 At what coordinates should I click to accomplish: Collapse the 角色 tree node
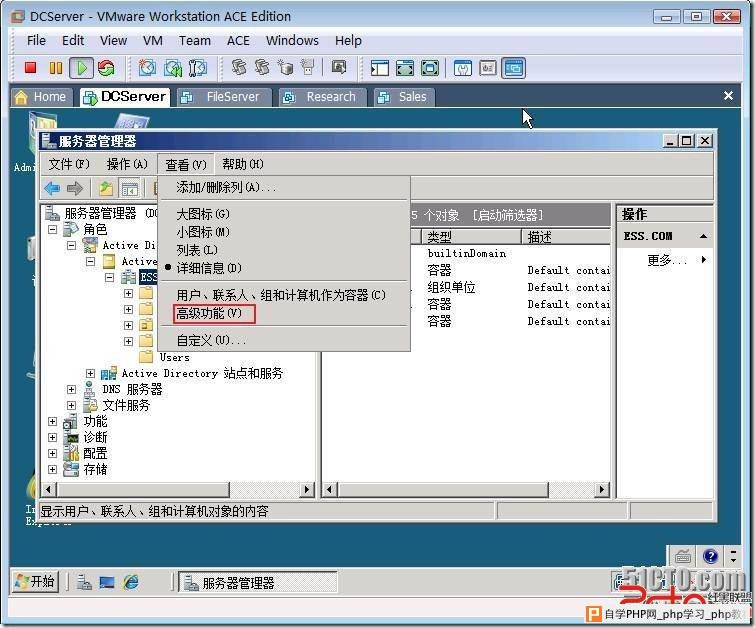[x=52, y=230]
